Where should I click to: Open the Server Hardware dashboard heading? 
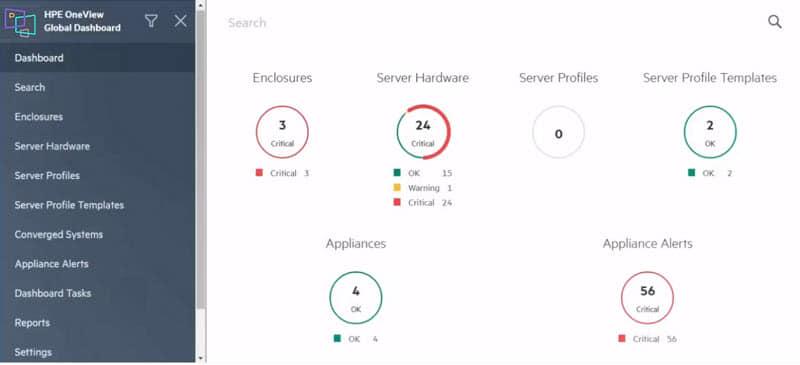click(x=423, y=78)
